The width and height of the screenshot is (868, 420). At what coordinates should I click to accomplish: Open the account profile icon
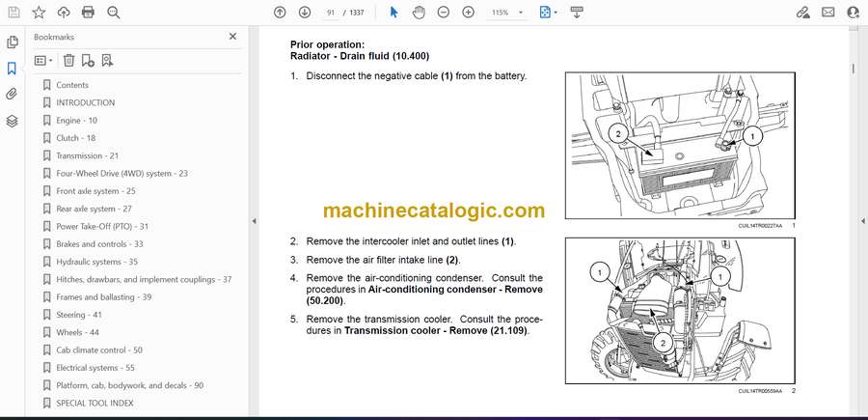pyautogui.click(x=854, y=13)
